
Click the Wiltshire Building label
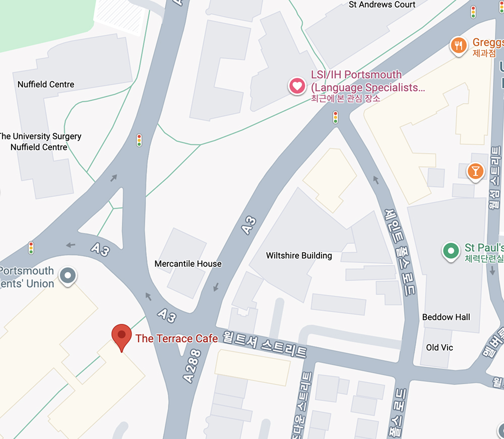point(299,256)
